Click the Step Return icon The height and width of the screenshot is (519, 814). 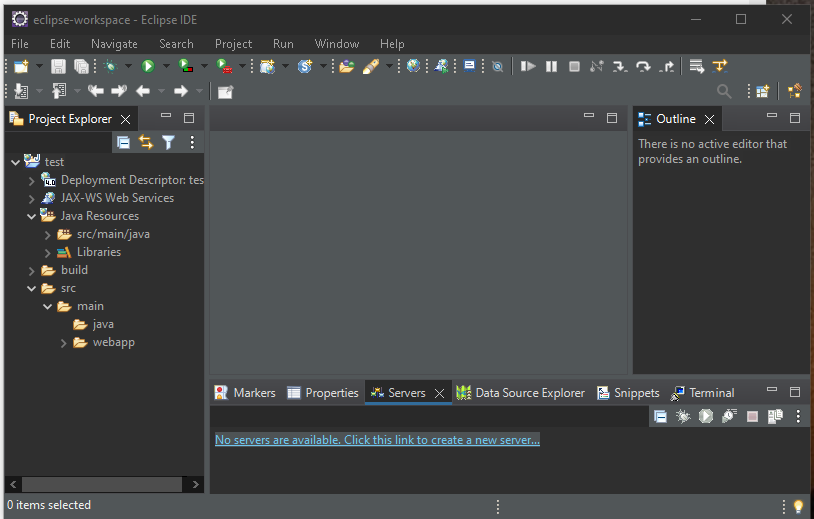pos(667,66)
